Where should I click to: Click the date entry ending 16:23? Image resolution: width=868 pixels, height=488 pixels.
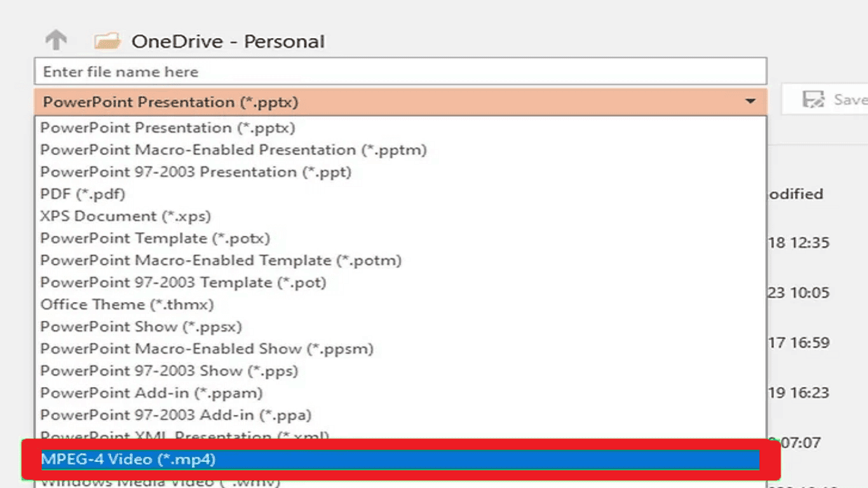(799, 393)
